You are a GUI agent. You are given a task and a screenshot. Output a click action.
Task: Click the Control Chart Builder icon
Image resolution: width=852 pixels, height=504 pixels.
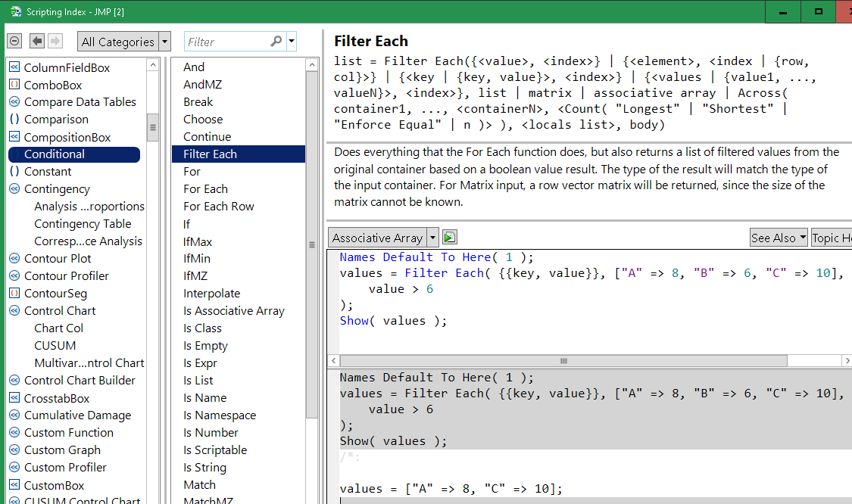tap(14, 380)
